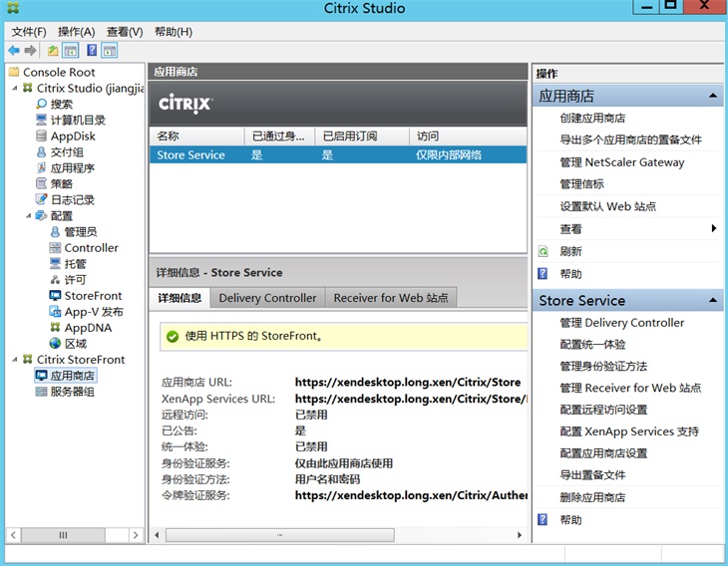
Task: Select the 许可 node
Action: tap(75, 280)
